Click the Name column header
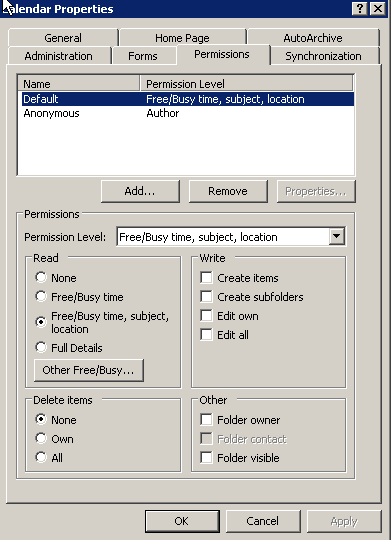 click(x=79, y=84)
